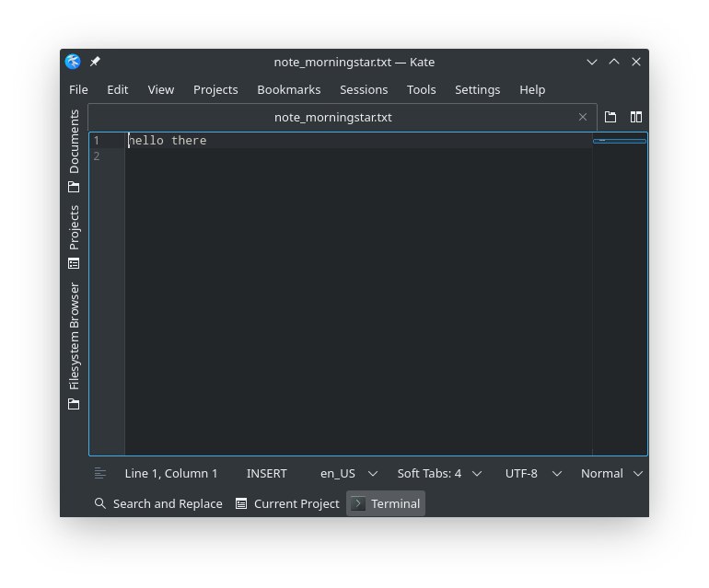Minimize the Kate window
Image resolution: width=709 pixels, height=588 pixels.
(x=591, y=62)
